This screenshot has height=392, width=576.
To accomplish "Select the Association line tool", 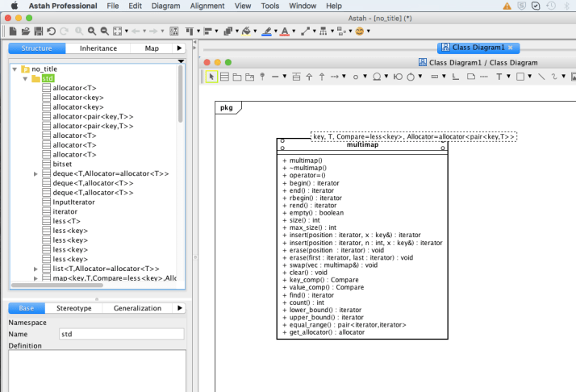I will click(x=275, y=77).
